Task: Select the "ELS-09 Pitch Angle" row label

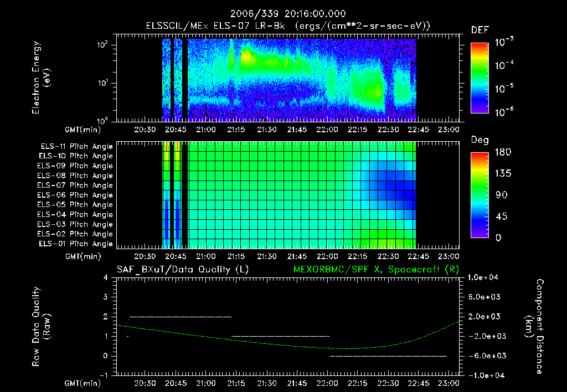Action: coord(75,166)
